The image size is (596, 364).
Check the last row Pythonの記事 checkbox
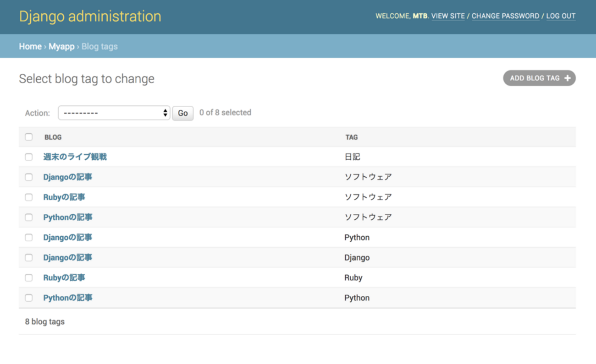point(29,298)
